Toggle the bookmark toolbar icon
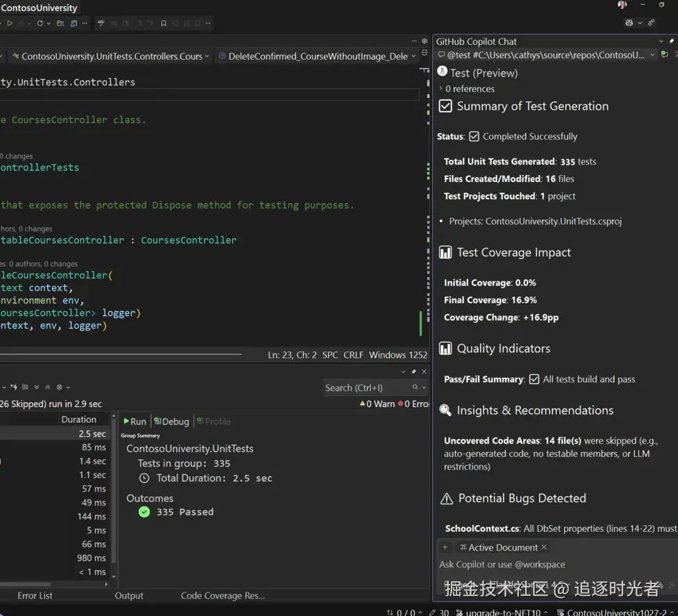Viewport: 678px width, 616px height. coord(163,24)
